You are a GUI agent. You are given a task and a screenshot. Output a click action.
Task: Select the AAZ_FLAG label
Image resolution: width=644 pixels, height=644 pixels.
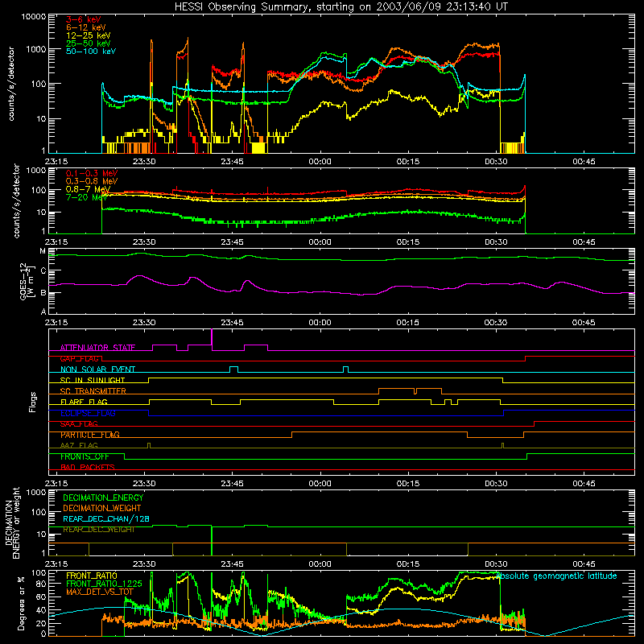79,445
